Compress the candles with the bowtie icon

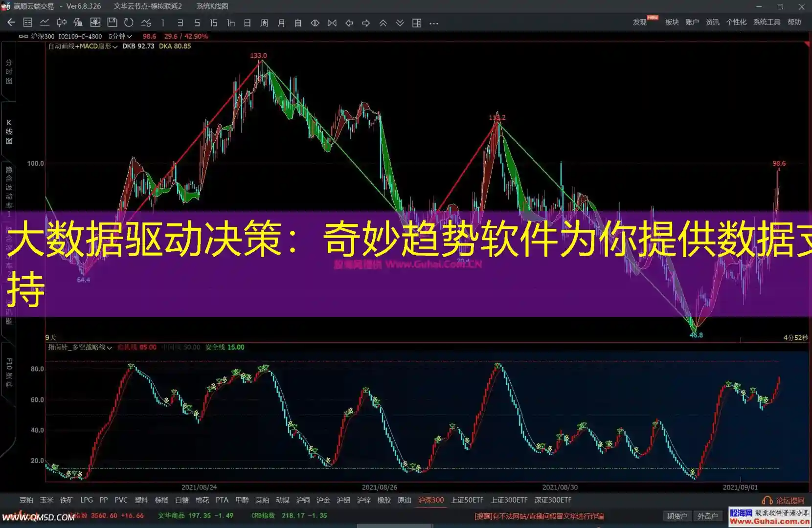332,23
